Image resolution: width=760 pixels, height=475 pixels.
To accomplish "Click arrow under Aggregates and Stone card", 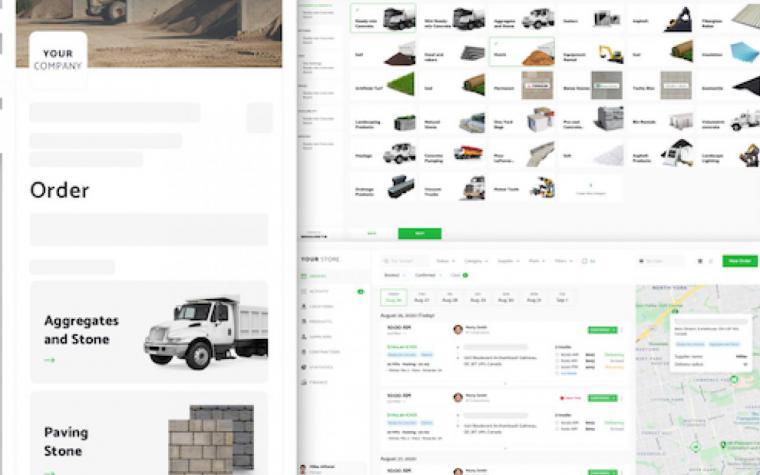I will 49,360.
